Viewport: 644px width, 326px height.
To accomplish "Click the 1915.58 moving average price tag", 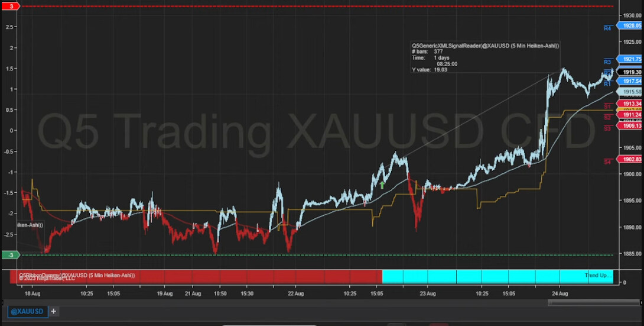I will (630, 92).
